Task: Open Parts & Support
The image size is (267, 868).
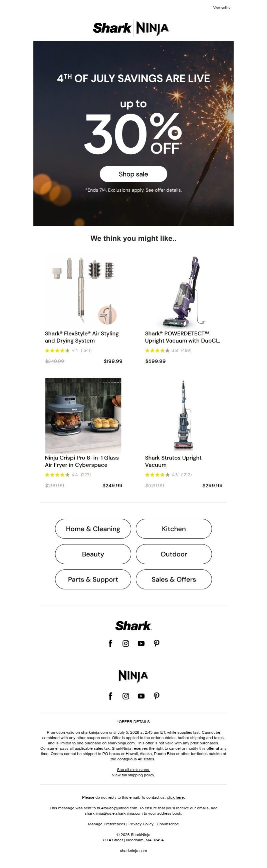Action: click(x=93, y=579)
